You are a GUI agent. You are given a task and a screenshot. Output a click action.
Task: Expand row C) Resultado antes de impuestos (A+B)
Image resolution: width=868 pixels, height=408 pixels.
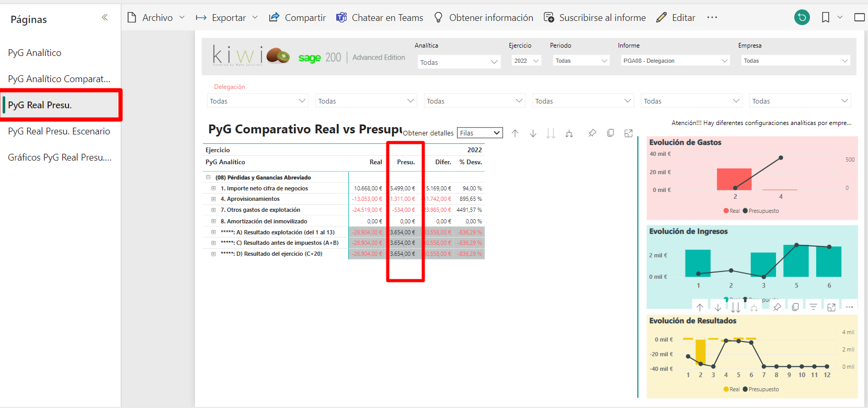tap(213, 243)
